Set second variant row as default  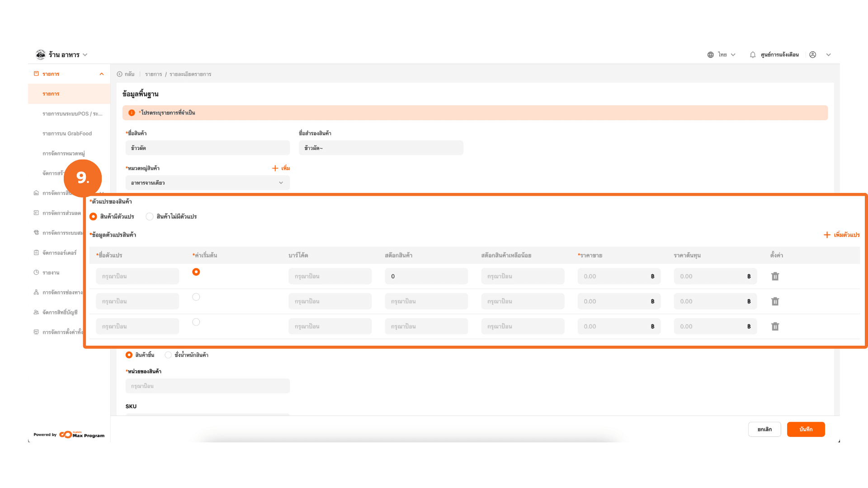pos(196,297)
